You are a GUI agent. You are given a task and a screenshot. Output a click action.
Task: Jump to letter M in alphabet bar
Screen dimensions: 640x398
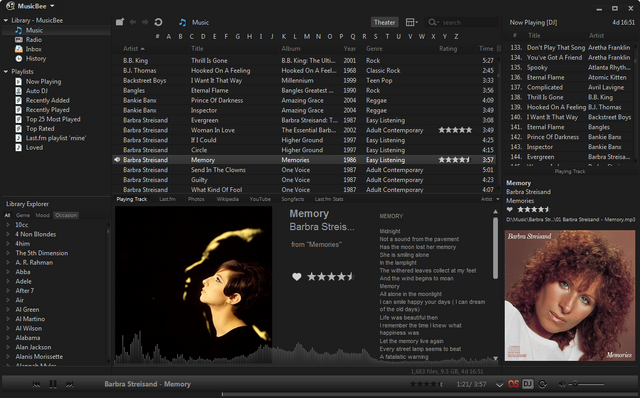pos(307,36)
